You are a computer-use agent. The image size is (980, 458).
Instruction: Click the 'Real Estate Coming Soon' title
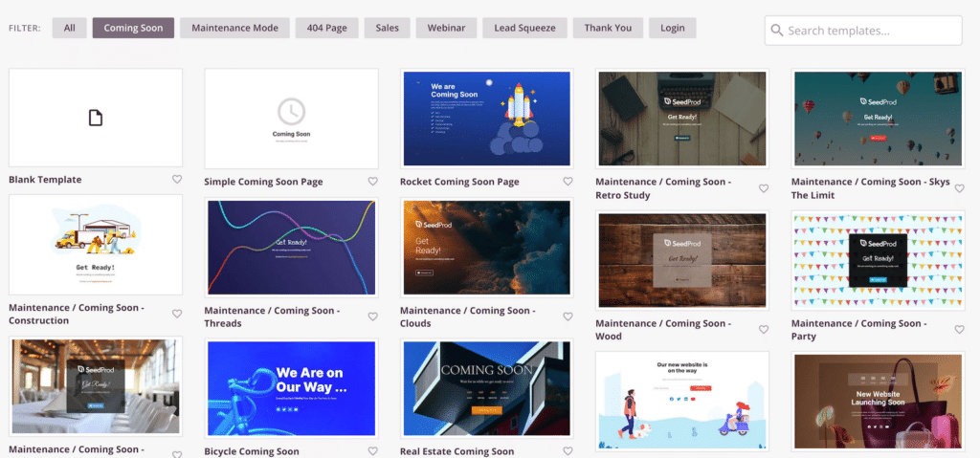click(457, 451)
